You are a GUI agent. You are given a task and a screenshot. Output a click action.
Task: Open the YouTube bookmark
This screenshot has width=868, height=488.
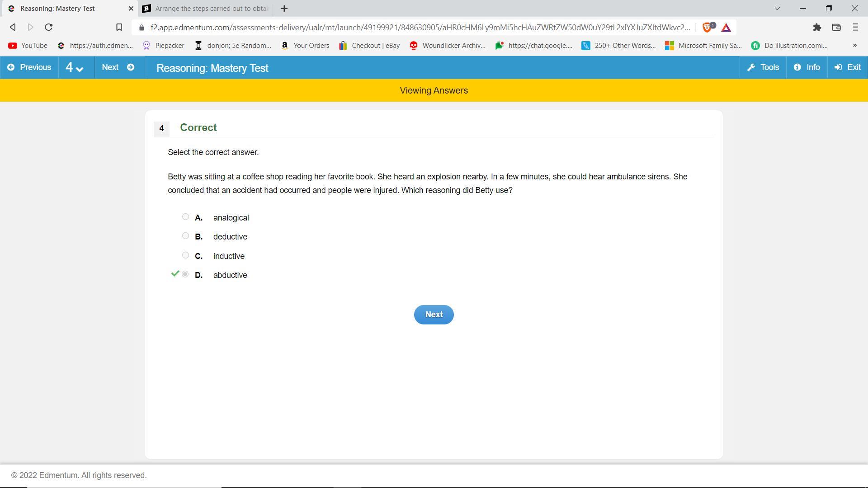click(x=28, y=46)
